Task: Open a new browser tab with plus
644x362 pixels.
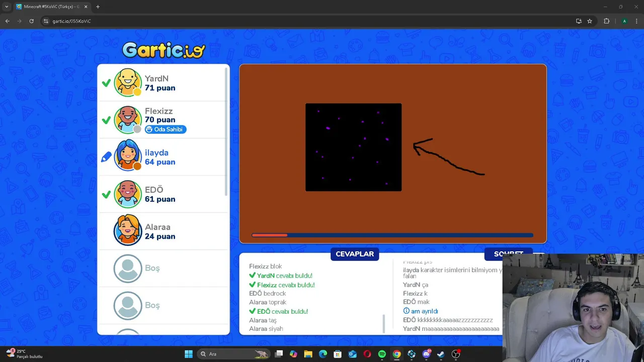Action: 98,7
